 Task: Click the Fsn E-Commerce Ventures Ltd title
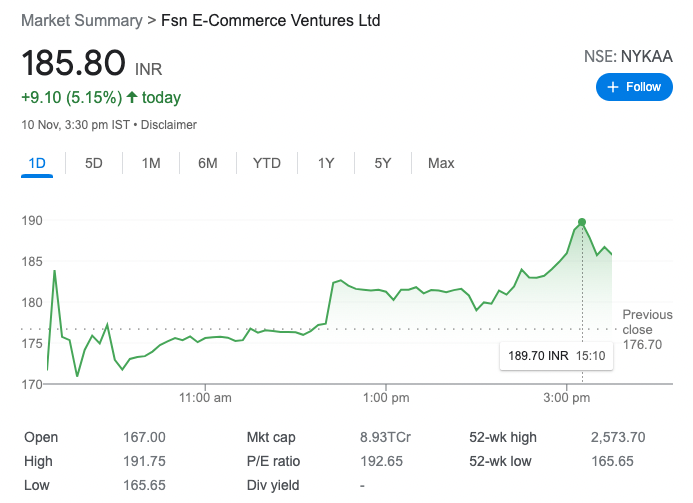[270, 21]
